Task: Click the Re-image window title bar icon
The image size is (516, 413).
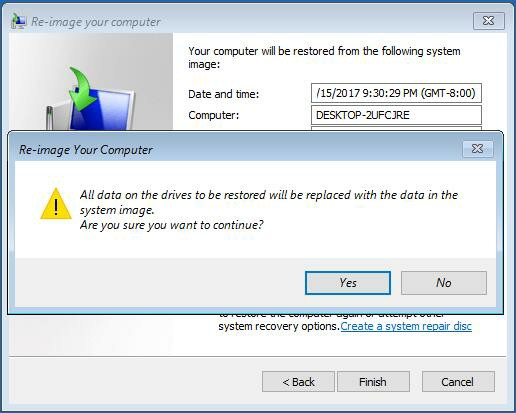Action: (19, 21)
